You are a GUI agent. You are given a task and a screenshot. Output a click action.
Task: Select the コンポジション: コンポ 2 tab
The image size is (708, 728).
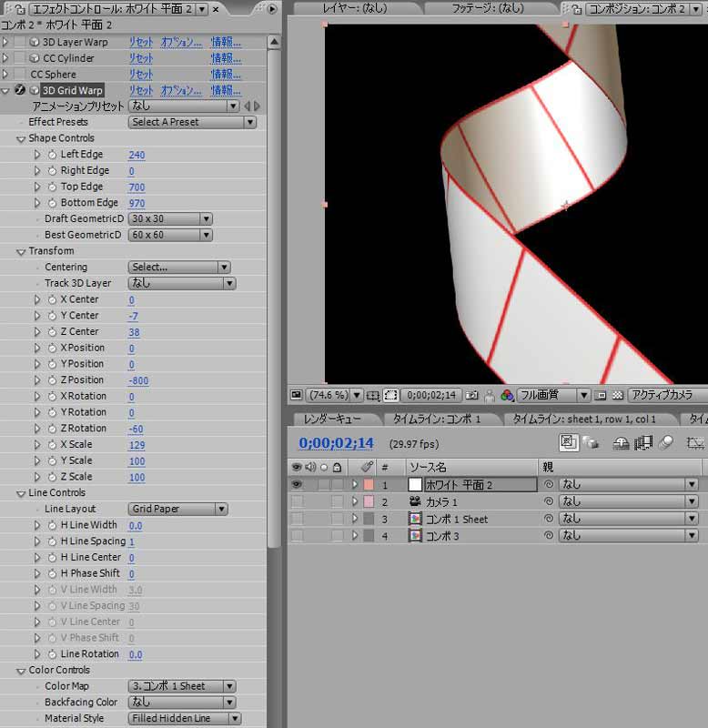point(637,8)
